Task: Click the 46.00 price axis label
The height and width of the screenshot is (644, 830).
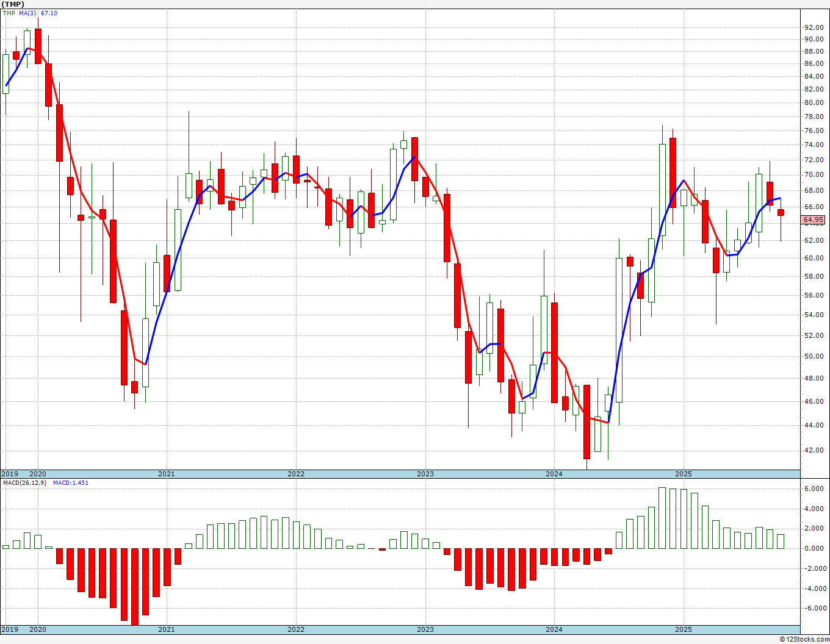Action: click(814, 401)
